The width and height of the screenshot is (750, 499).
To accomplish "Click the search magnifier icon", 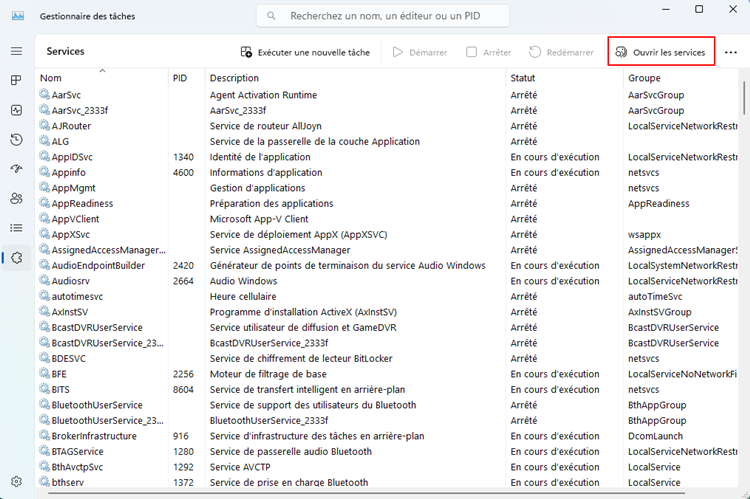I will tap(271, 16).
